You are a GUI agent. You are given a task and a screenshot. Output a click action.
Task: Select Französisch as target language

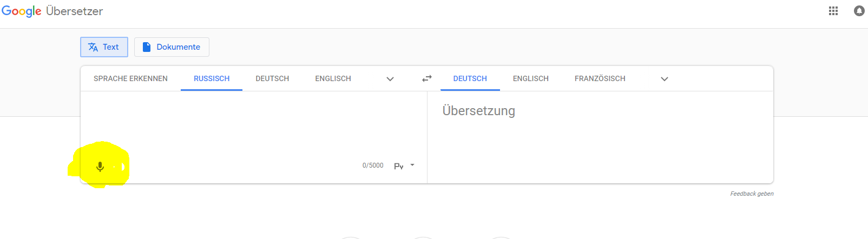click(x=600, y=78)
